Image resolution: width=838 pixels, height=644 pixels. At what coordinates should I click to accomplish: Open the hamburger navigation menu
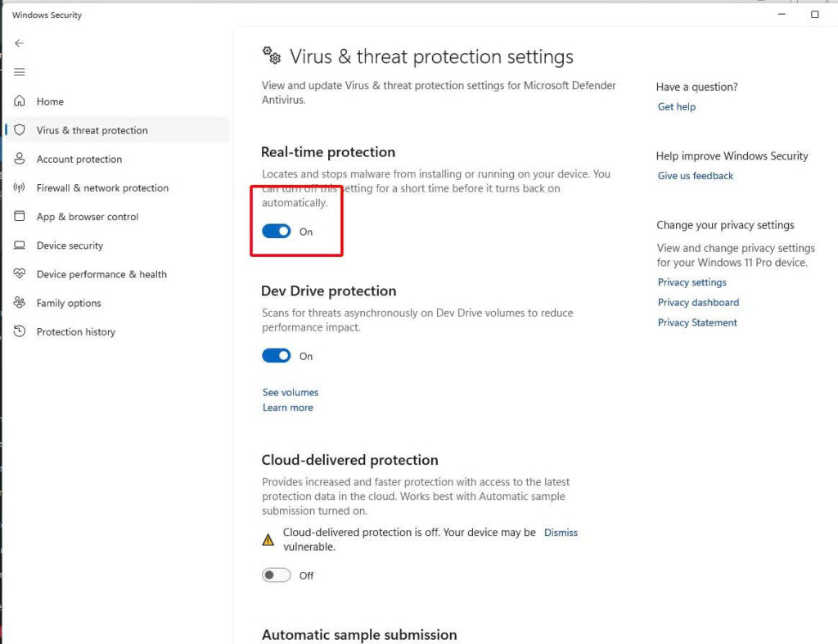tap(20, 72)
